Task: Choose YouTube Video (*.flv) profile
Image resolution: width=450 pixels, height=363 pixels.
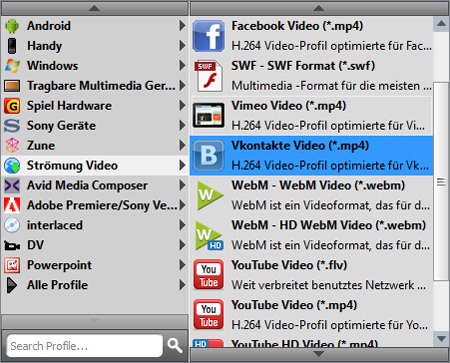Action: [312, 275]
